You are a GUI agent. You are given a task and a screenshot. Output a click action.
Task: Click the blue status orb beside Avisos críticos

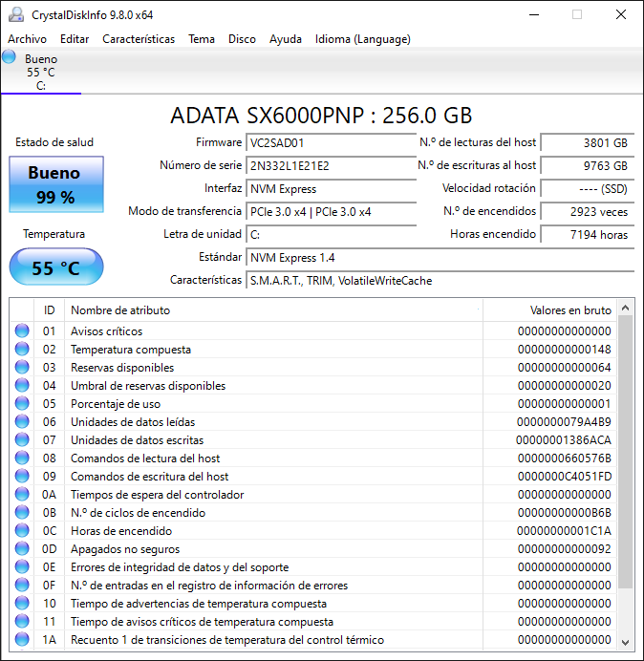[x=22, y=331]
